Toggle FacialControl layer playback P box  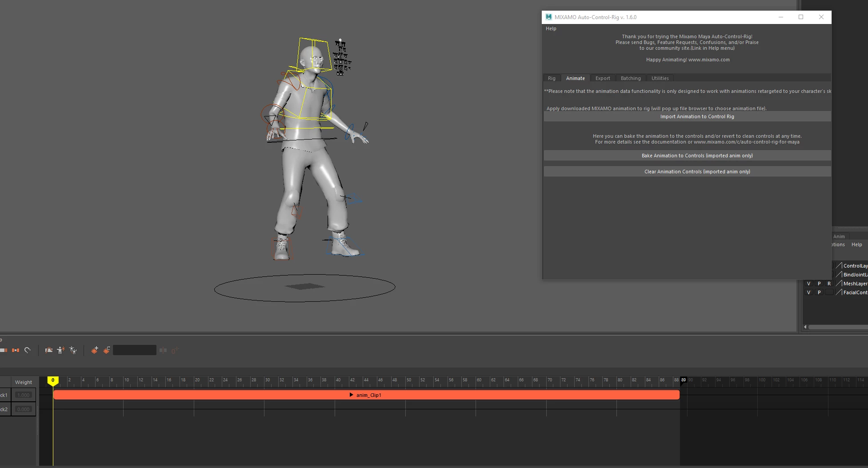click(819, 292)
